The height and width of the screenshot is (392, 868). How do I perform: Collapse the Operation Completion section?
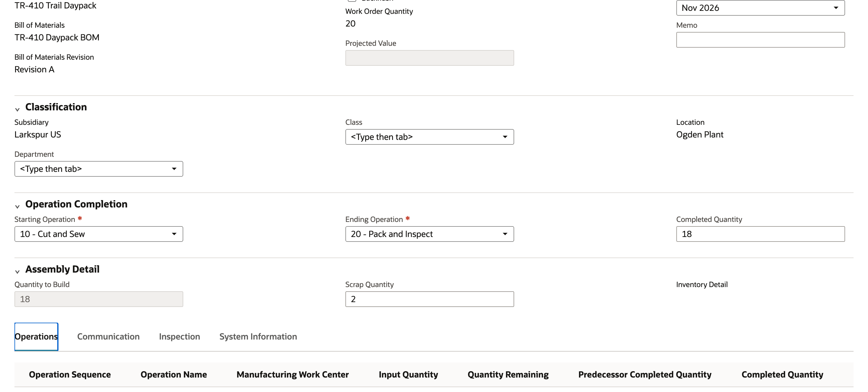pyautogui.click(x=17, y=206)
